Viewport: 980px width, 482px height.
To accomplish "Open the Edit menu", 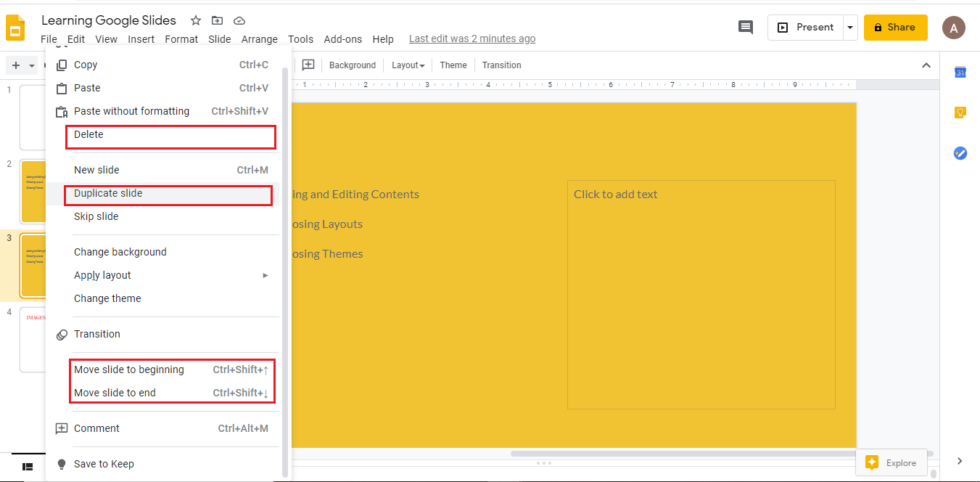I will pyautogui.click(x=76, y=39).
